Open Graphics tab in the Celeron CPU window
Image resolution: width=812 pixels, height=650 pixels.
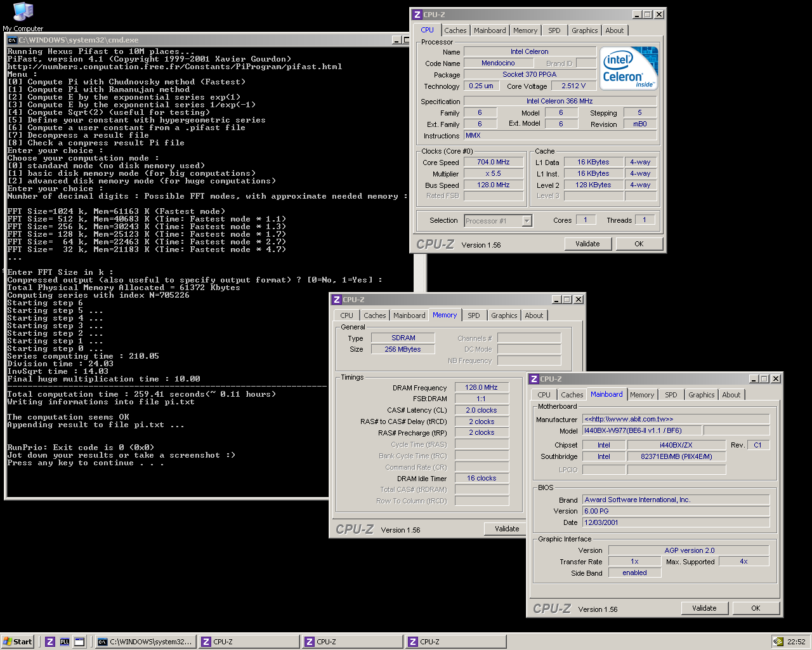tap(584, 30)
